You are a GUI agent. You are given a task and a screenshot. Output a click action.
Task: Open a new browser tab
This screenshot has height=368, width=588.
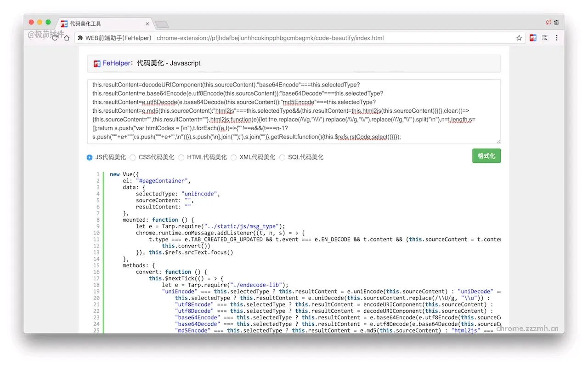click(x=162, y=24)
